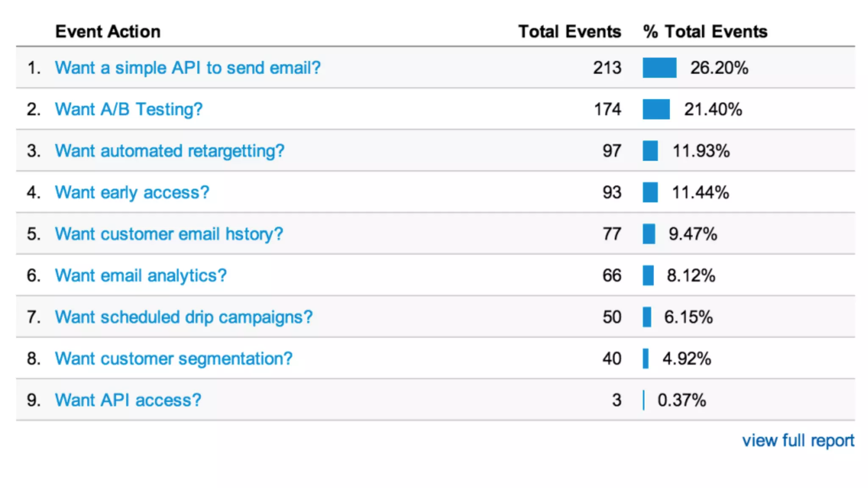The image size is (868, 488).
Task: Click the blue bar next to 9.47%
Action: (648, 234)
